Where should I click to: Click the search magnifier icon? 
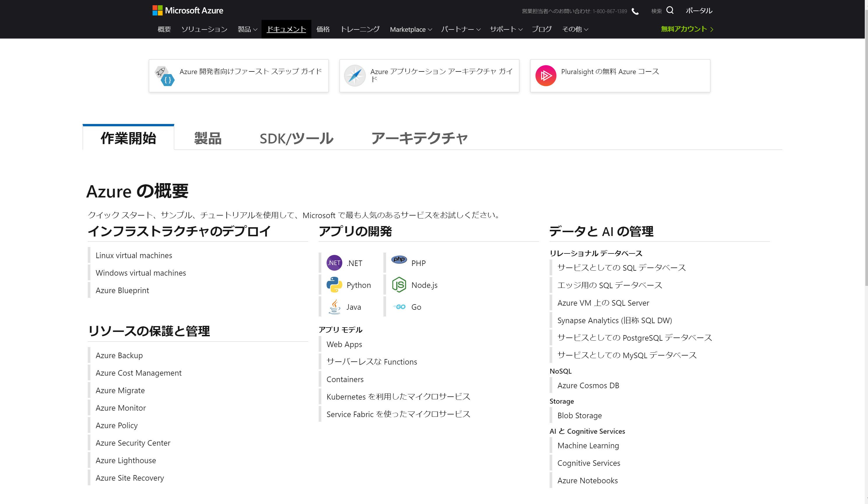pyautogui.click(x=670, y=10)
